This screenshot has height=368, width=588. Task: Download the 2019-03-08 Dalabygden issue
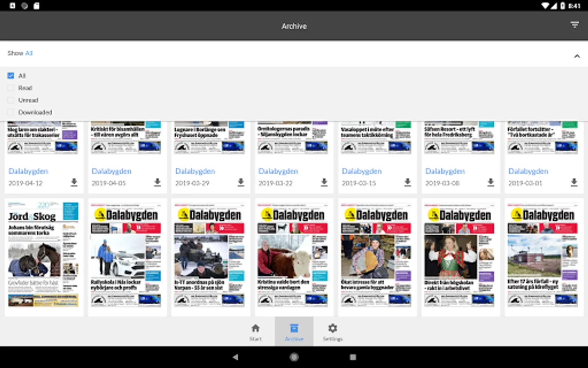point(491,182)
